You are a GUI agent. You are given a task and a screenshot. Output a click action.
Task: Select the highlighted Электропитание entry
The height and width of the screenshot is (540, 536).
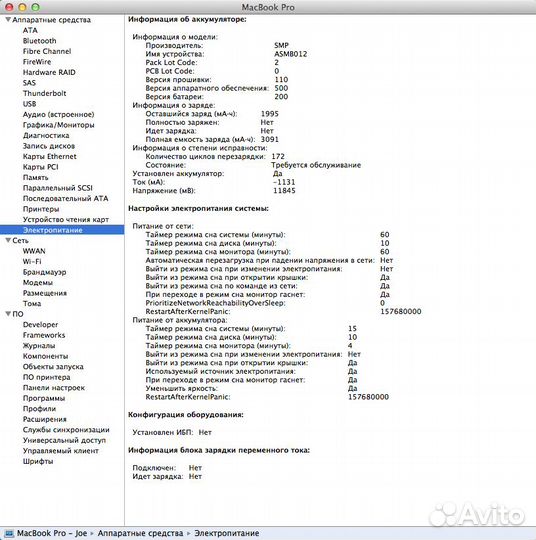pyautogui.click(x=62, y=230)
